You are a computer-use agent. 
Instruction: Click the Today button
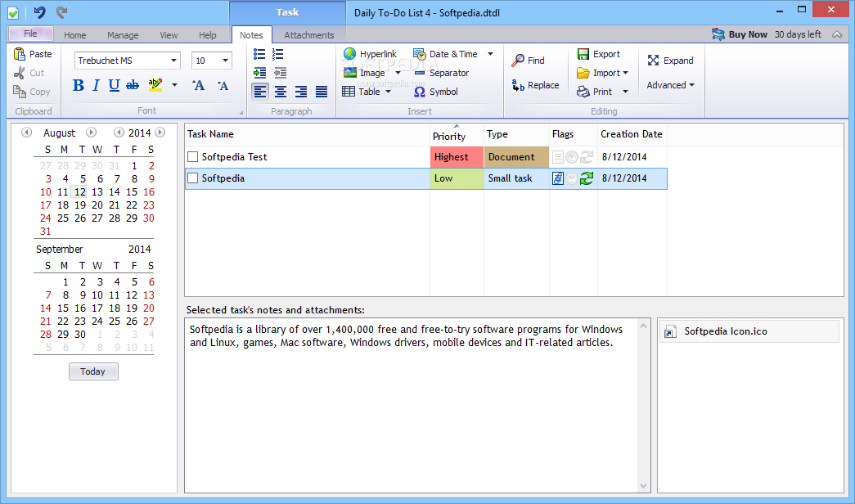[x=93, y=371]
